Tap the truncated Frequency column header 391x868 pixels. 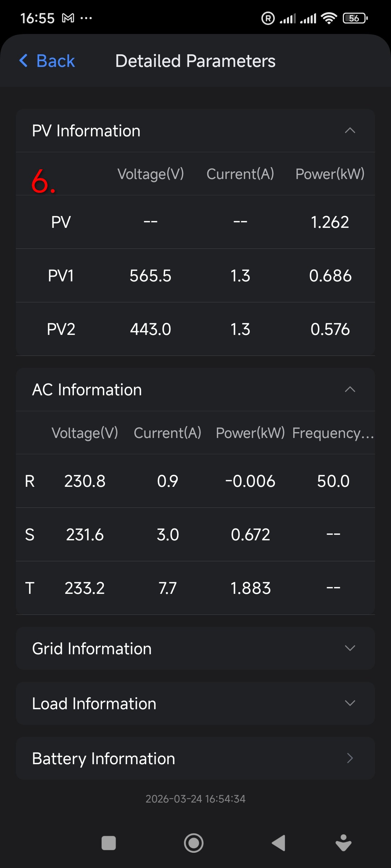pyautogui.click(x=333, y=433)
